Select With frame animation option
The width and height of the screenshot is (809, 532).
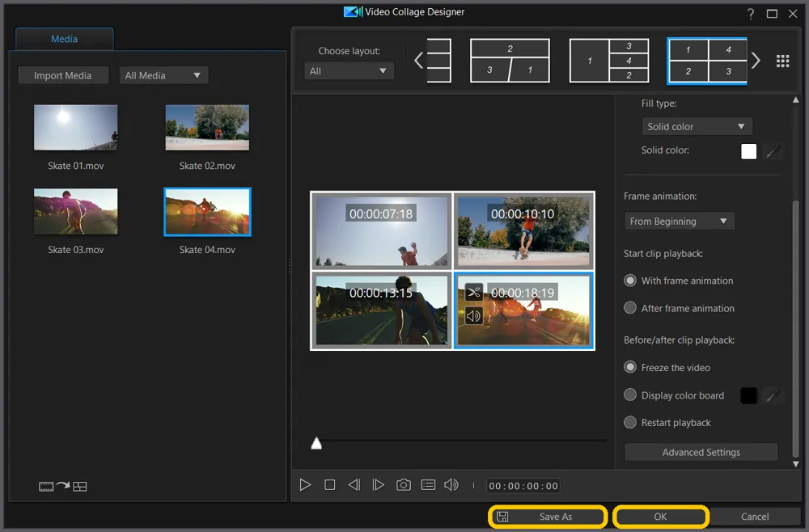630,281
